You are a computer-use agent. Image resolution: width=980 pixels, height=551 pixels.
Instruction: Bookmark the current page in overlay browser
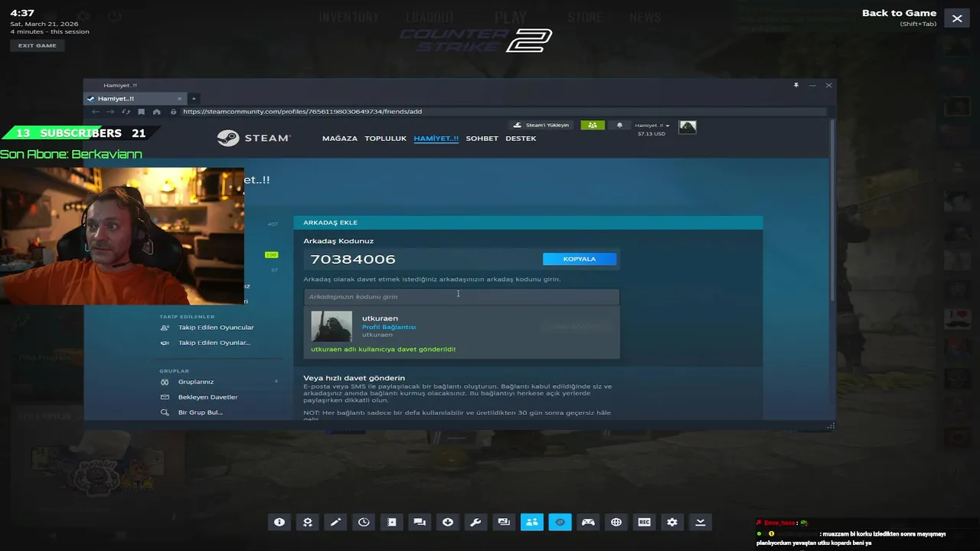pyautogui.click(x=142, y=112)
